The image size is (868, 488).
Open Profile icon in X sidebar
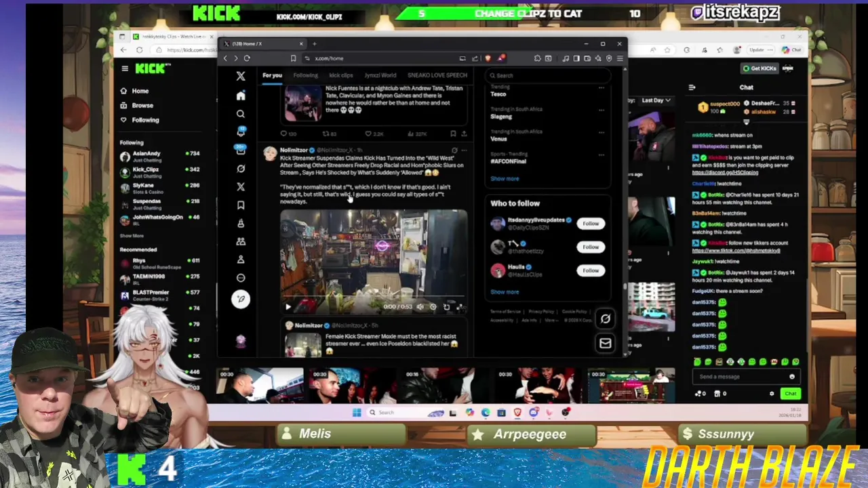tap(241, 260)
